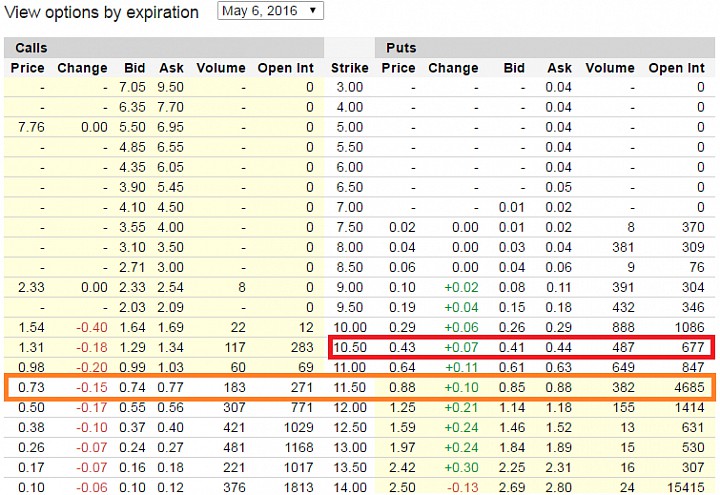Select strike price 6.00
720x495 pixels.
[x=349, y=167]
